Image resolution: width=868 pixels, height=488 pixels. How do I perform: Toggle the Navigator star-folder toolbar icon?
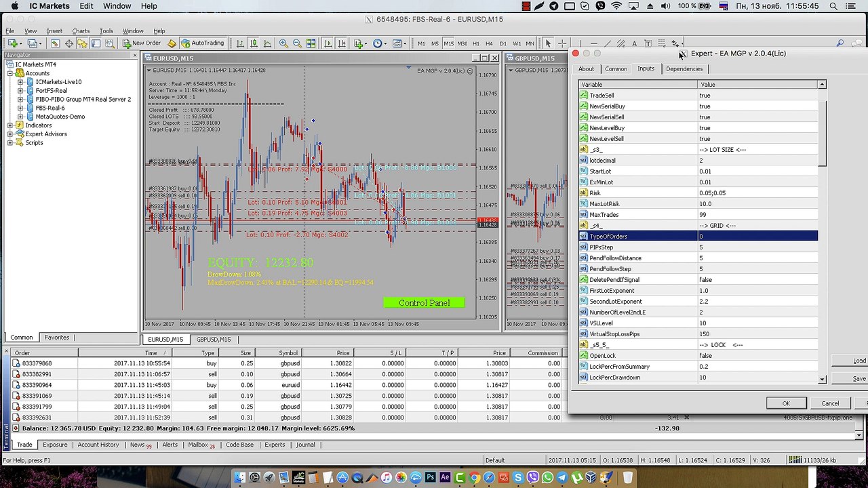pos(82,43)
